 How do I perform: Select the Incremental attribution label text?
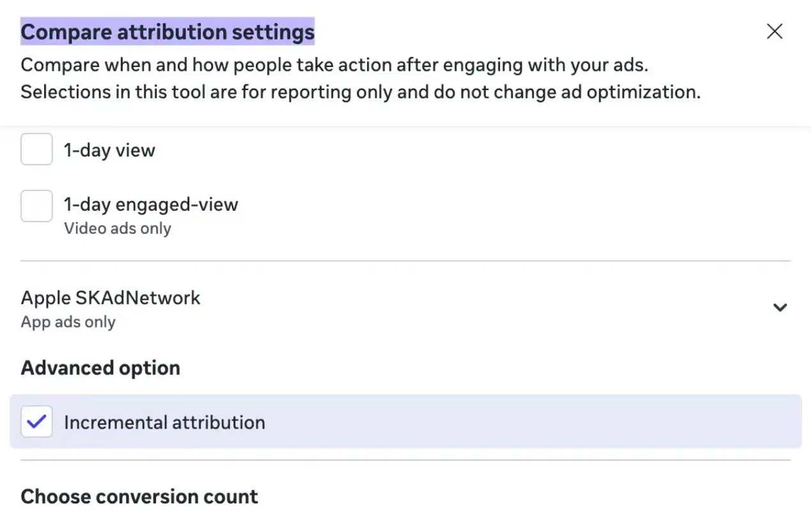[x=164, y=422]
